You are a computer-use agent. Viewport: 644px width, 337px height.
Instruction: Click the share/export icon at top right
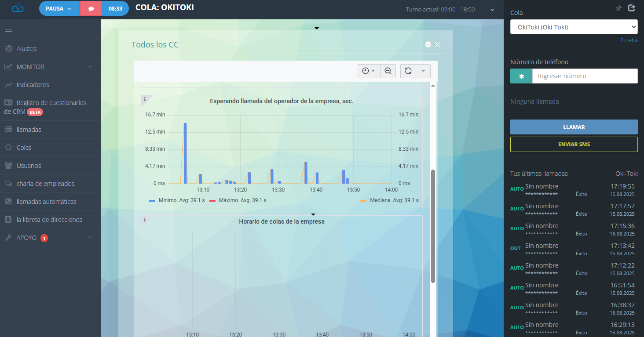631,8
